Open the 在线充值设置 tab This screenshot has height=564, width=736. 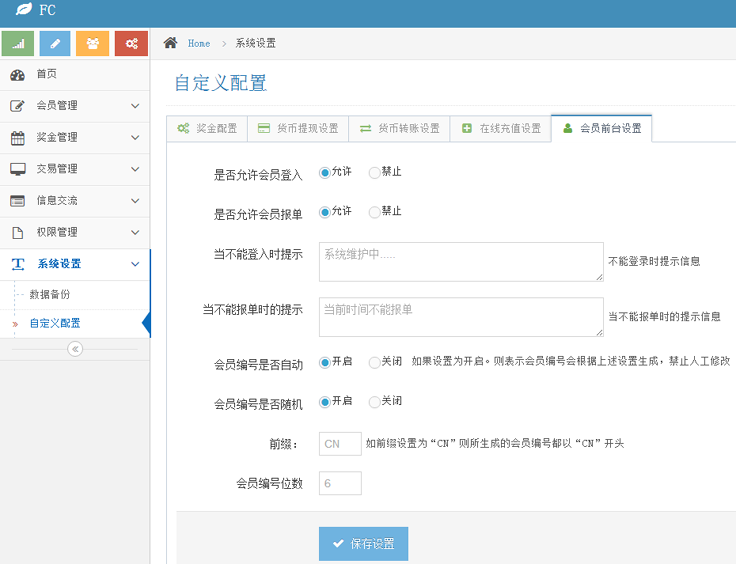(x=500, y=129)
